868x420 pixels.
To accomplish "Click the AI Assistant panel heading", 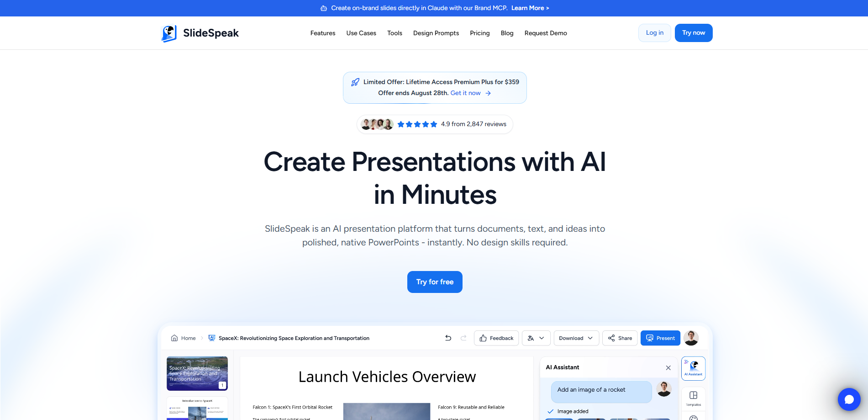I will 563,367.
